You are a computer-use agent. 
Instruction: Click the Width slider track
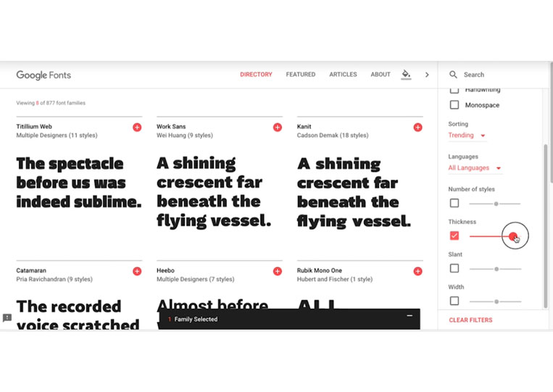pos(495,301)
